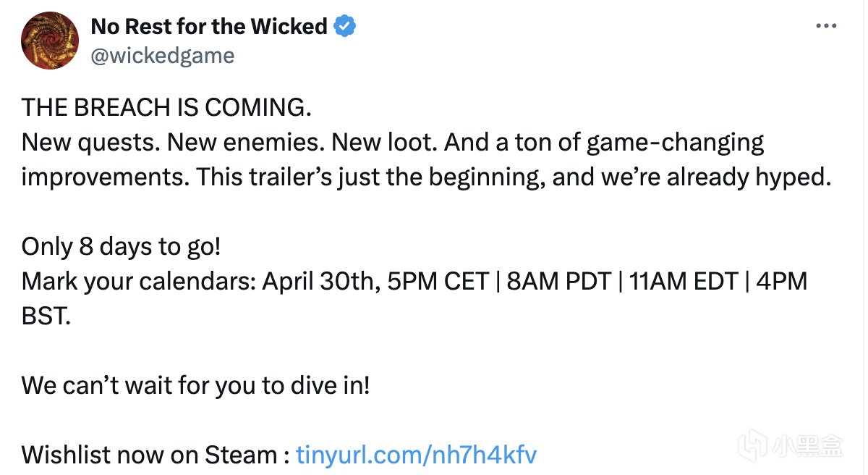
Task: Click the "THE BREACH IS COMING." headline
Action: (166, 107)
